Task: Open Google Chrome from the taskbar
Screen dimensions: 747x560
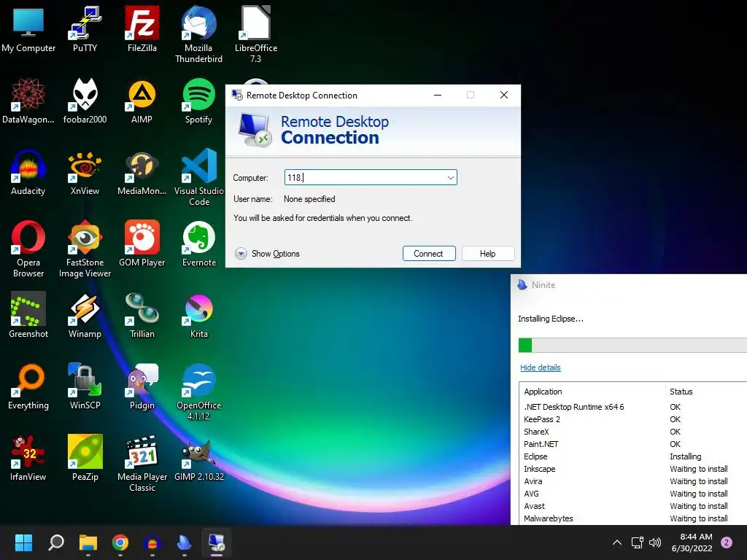Action: pos(120,542)
